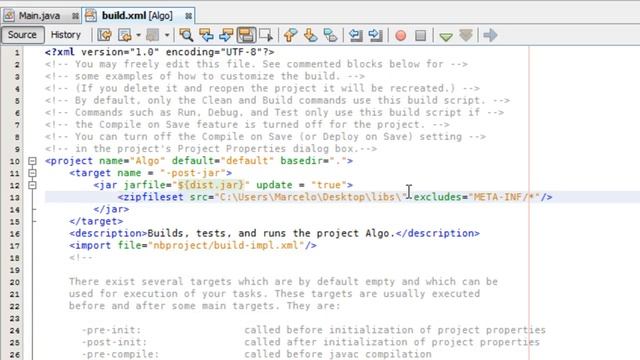Viewport: 640px width, 360px height.
Task: Click the grayed-out Forward navigation icon
Action: pyautogui.click(x=153, y=35)
